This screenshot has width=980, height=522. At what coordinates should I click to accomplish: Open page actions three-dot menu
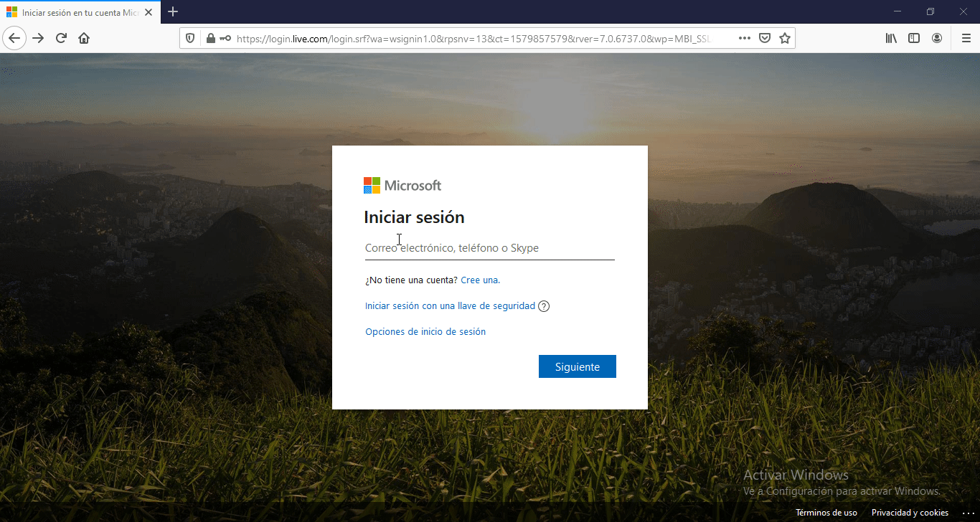click(745, 38)
